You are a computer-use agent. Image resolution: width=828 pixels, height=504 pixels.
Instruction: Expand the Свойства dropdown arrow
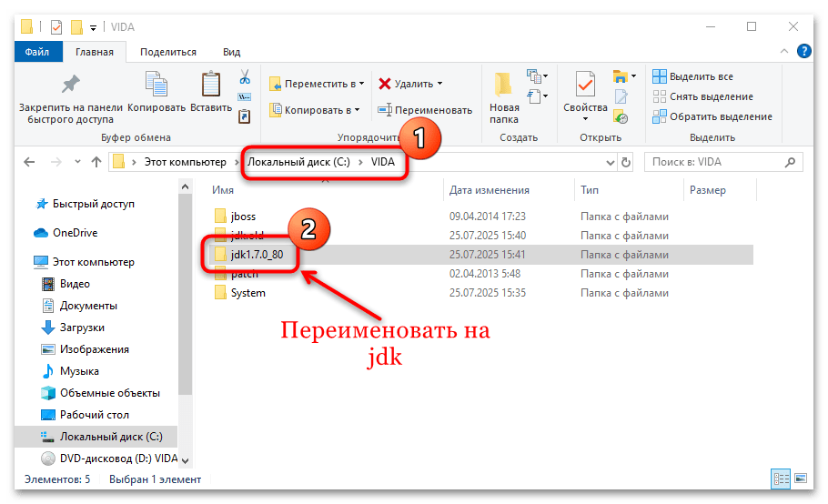pos(585,119)
